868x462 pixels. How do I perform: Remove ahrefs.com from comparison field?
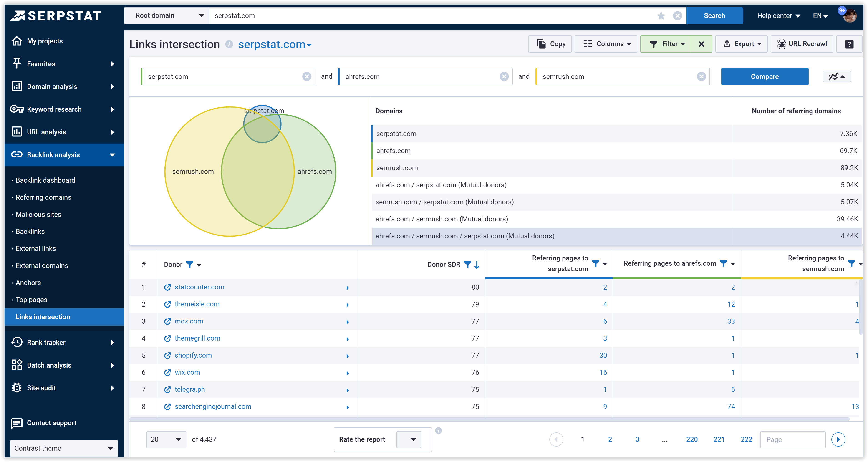(x=504, y=76)
